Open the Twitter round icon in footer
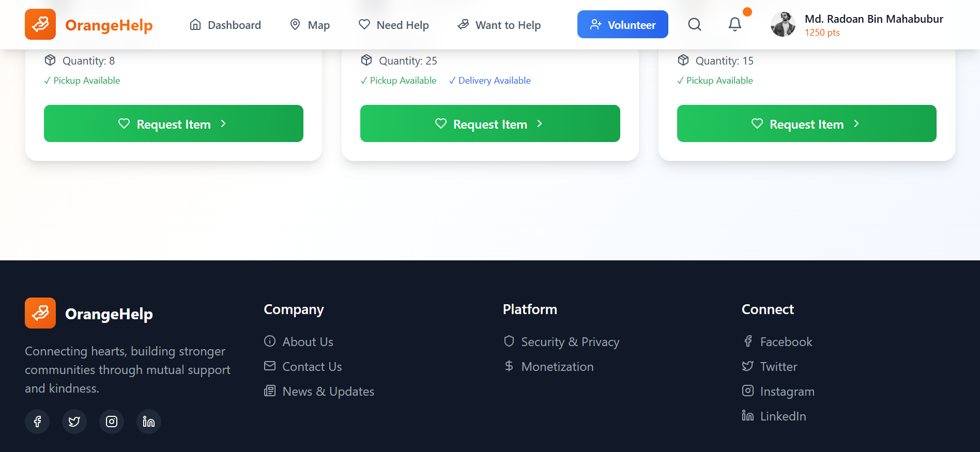This screenshot has width=980, height=452. coord(74,422)
